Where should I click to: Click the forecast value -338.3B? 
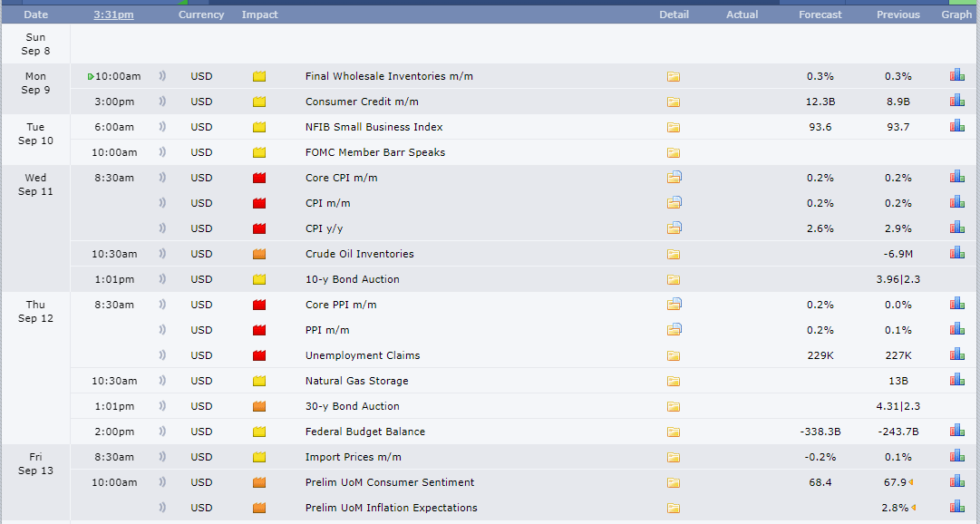click(820, 432)
